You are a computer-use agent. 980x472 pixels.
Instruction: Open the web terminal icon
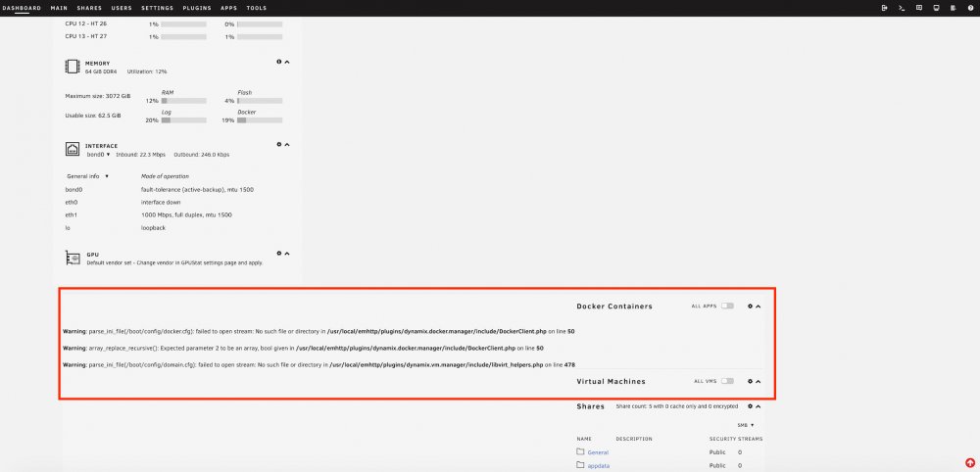coord(902,8)
